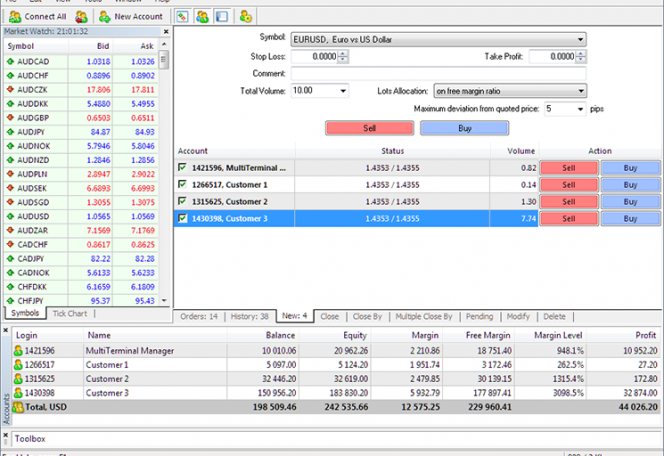664x456 pixels.
Task: Decrease Take Profit with the down arrow
Action: point(581,60)
